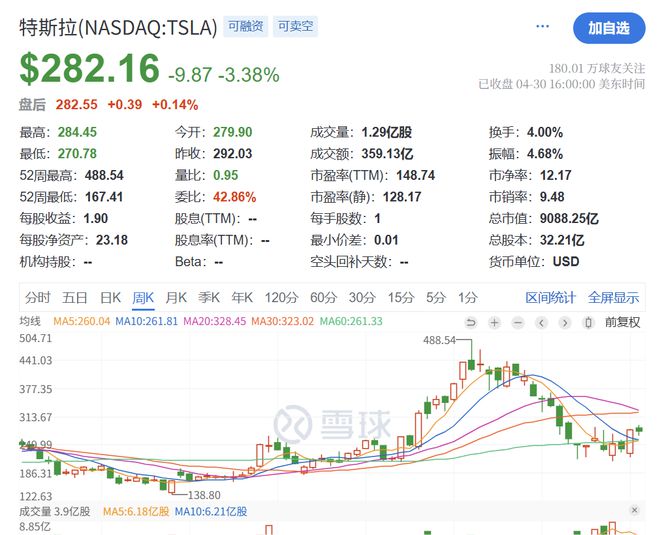Switch to the 分时 chart tab
The width and height of the screenshot is (660, 535).
[x=37, y=298]
